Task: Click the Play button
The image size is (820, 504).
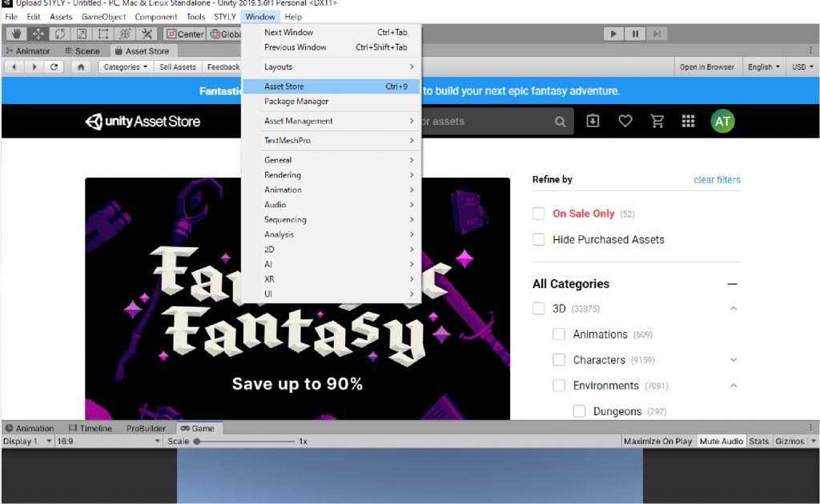Action: coord(613,34)
